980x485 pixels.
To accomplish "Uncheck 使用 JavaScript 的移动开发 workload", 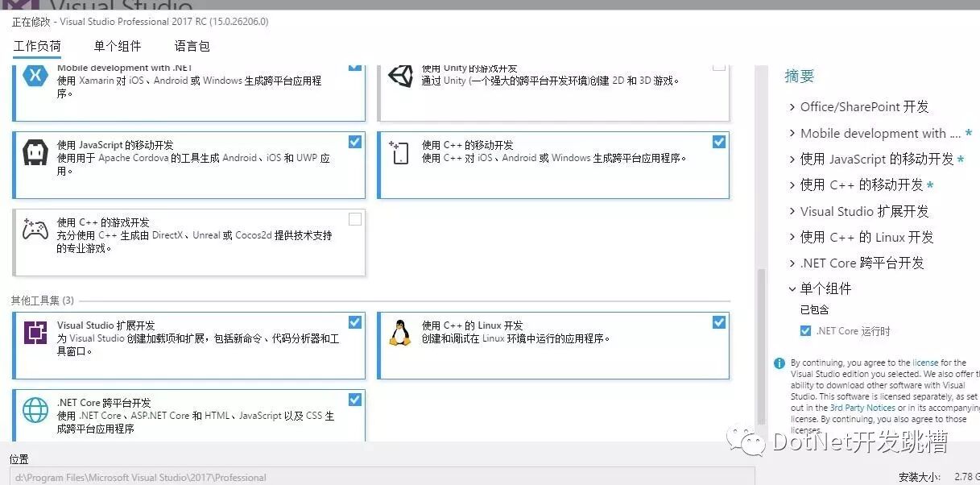I will (355, 142).
